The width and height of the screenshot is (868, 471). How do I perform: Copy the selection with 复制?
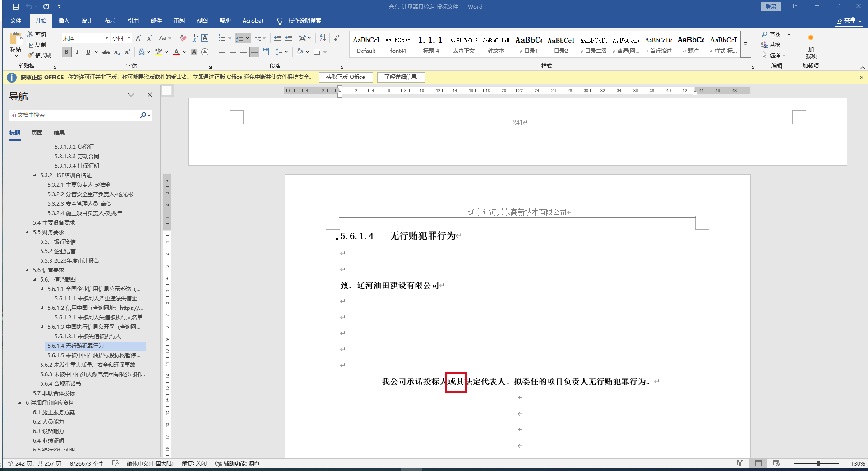[37, 45]
